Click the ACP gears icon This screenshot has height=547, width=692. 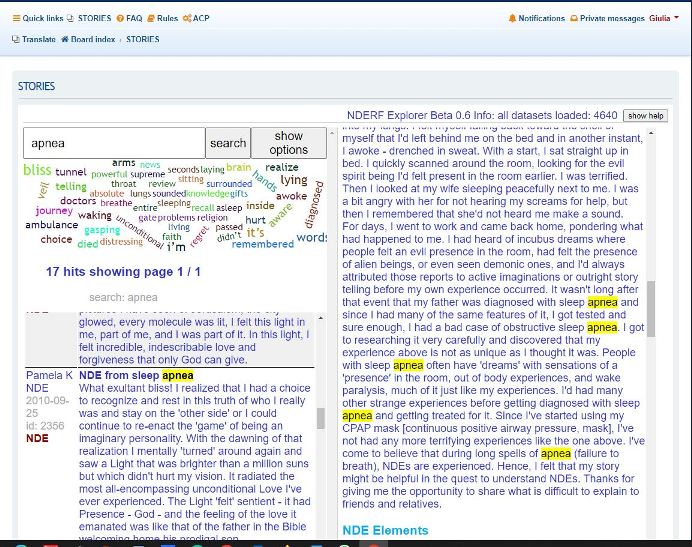tap(187, 18)
